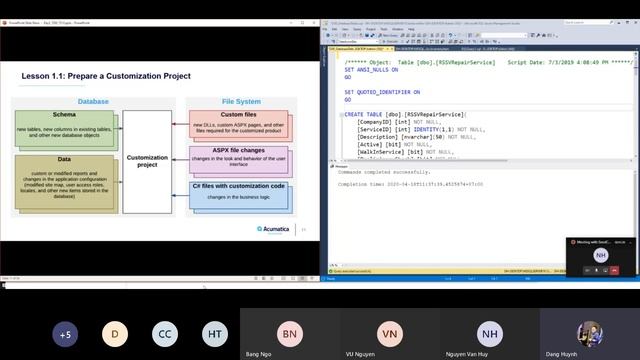Open the File menu in SQL Server Management Studio
Screen dimensions: 640x360
(325, 29)
